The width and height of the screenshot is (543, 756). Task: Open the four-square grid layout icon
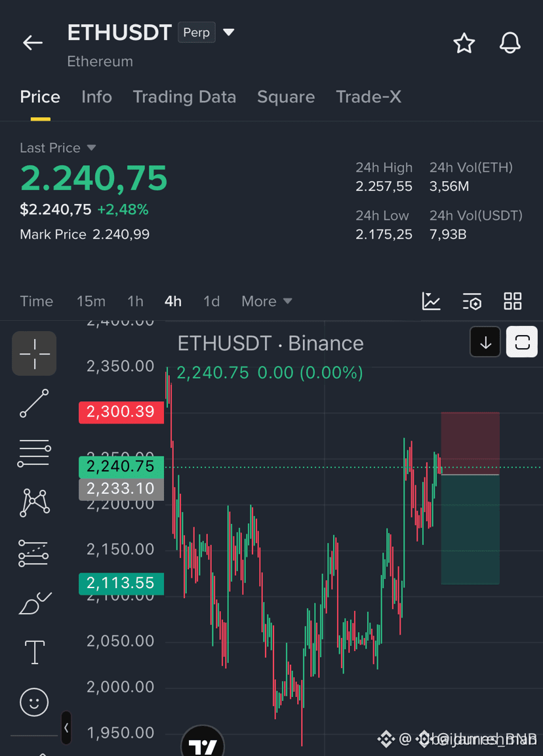click(x=513, y=302)
